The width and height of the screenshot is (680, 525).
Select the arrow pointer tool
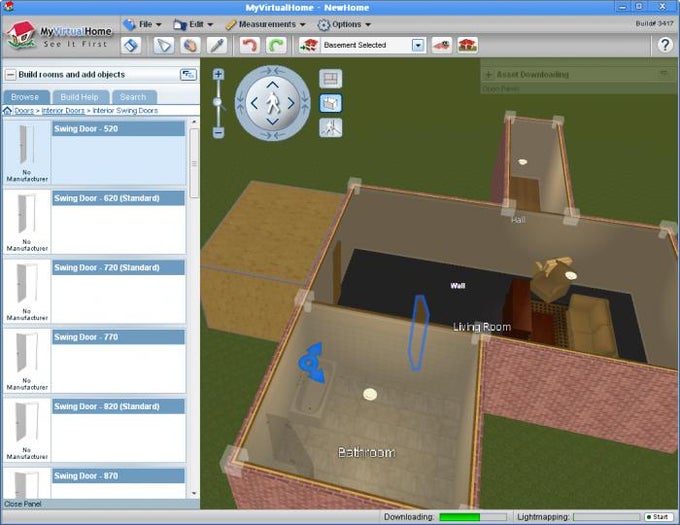(164, 45)
